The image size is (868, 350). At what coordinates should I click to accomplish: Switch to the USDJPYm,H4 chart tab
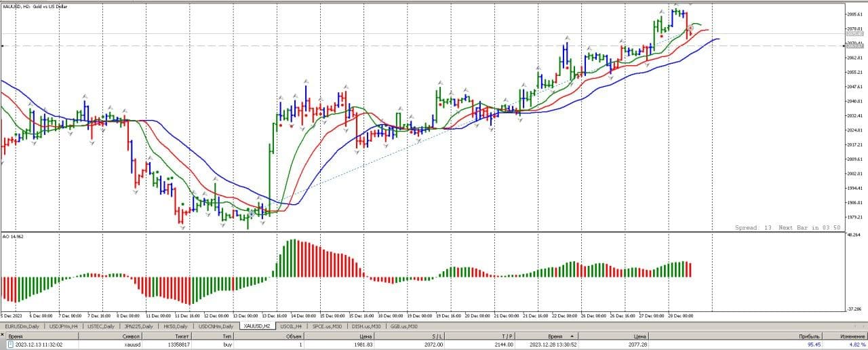64,326
